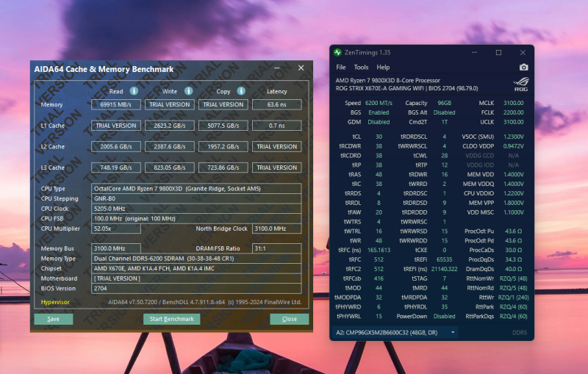Click the CPU Clock 5205.0 MHz field
This screenshot has height=374, width=588.
[x=196, y=209]
